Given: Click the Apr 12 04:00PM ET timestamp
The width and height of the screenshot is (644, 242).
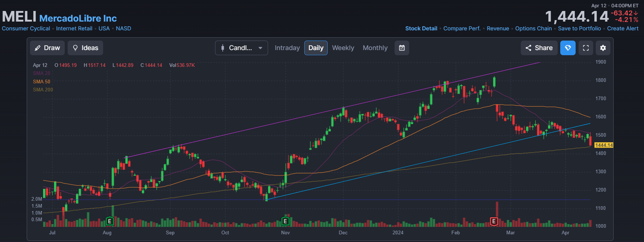Looking at the screenshot, I should [x=615, y=5].
